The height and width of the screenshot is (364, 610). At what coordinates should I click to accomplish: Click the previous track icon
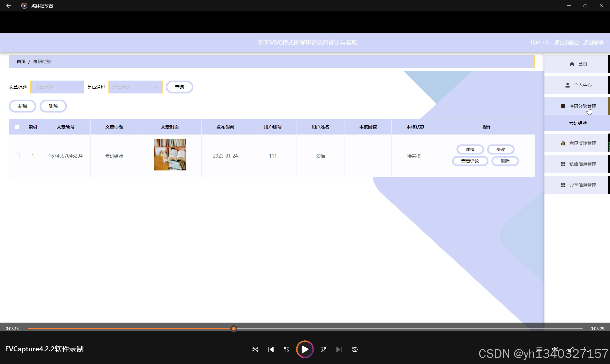point(271,349)
